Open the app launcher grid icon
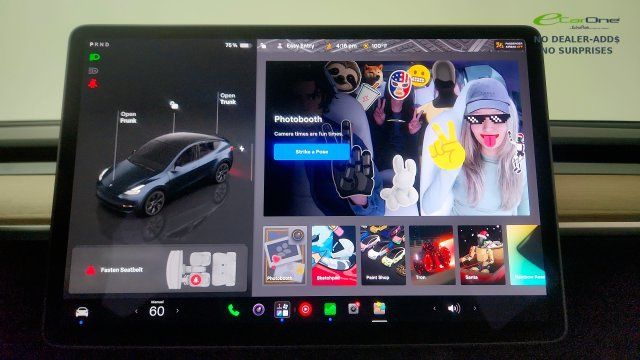 (x=282, y=309)
